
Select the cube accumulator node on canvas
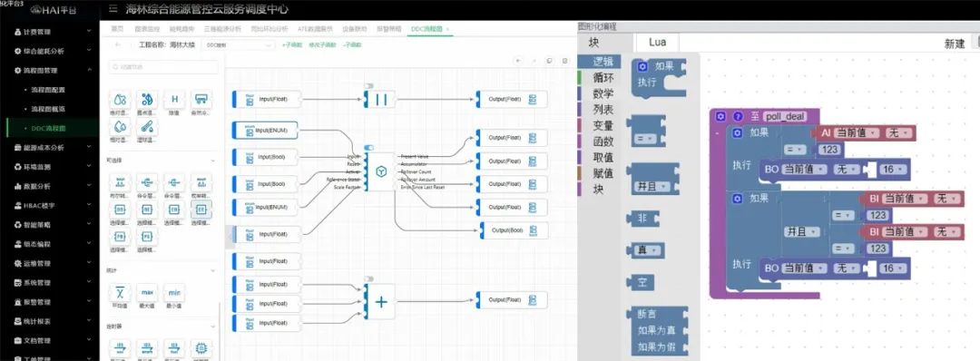tap(380, 171)
